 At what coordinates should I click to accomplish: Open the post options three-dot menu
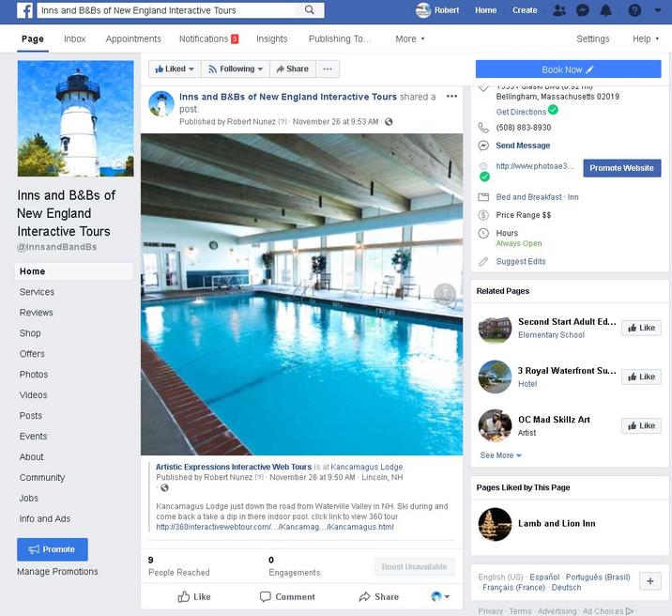(451, 96)
